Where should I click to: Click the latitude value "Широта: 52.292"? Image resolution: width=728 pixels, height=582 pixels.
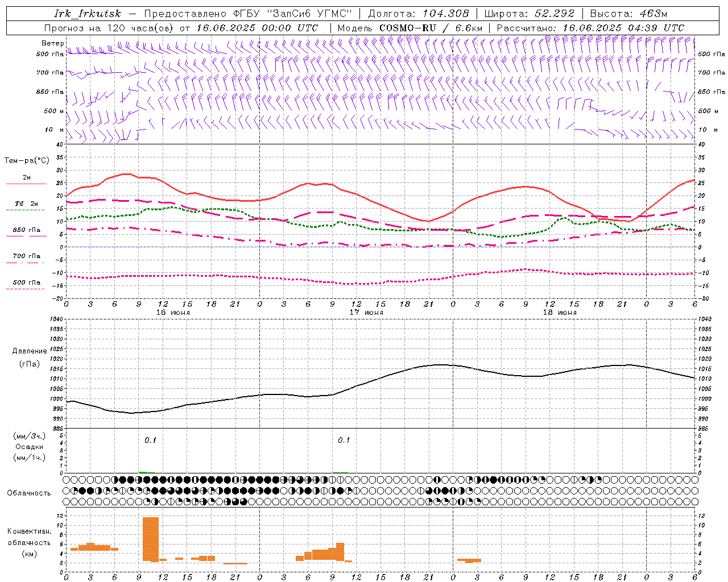pos(530,14)
